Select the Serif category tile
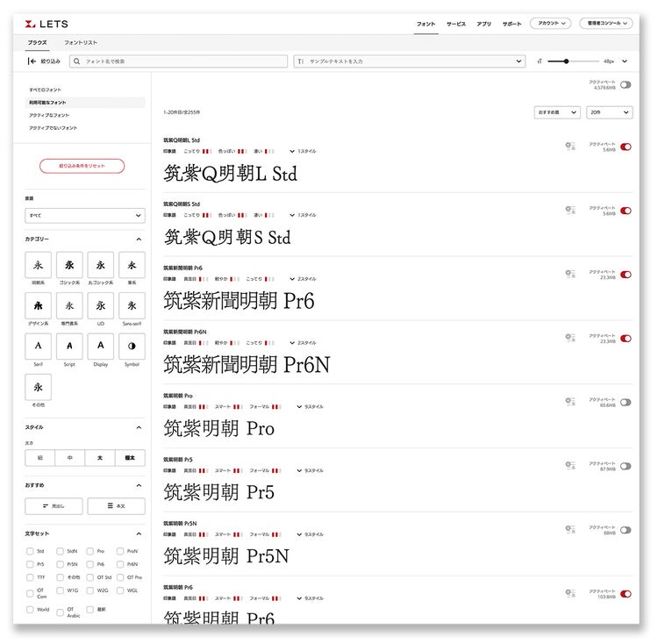658x644 pixels. 39,346
